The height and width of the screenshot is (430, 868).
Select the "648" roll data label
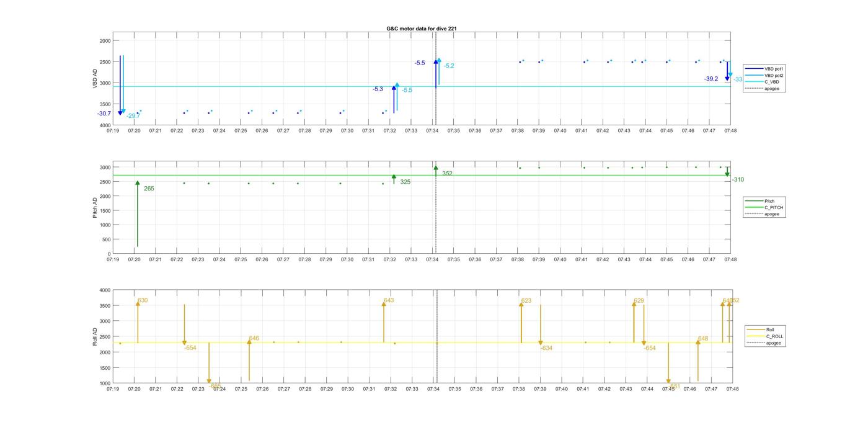tap(702, 339)
